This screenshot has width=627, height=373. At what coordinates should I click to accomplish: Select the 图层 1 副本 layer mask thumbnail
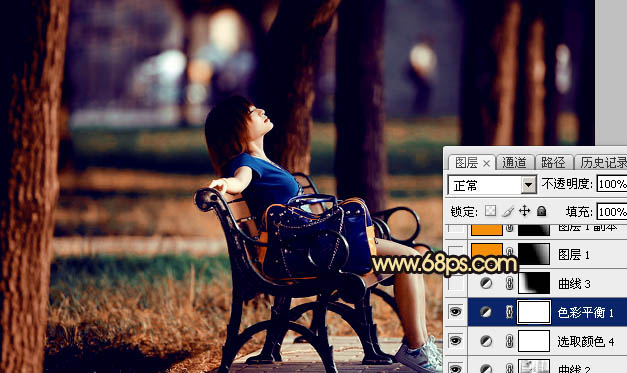[x=534, y=230]
